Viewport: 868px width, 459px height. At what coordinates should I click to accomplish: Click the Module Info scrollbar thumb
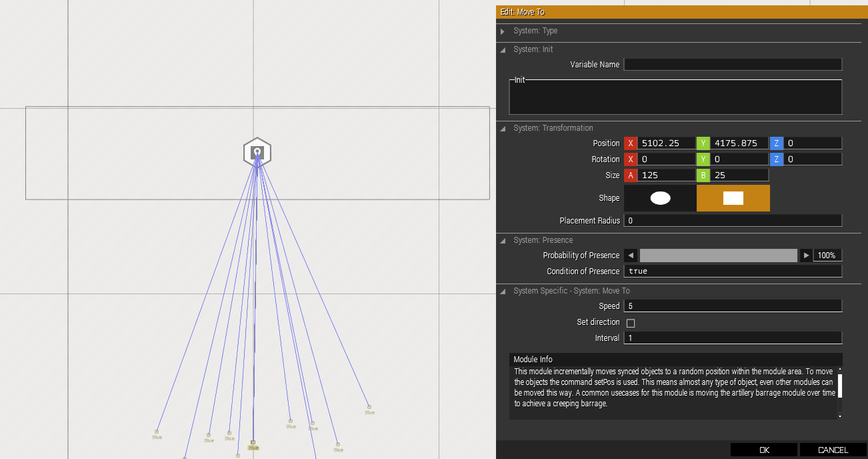click(840, 386)
